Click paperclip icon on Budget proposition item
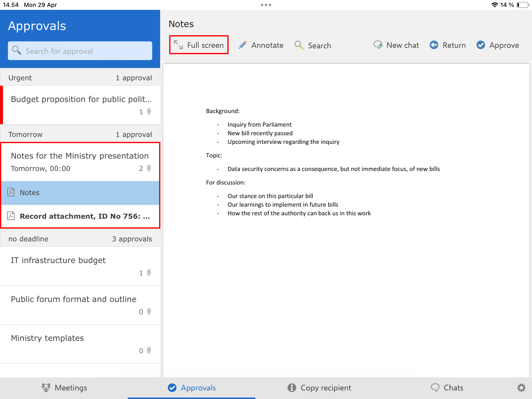 coord(149,112)
